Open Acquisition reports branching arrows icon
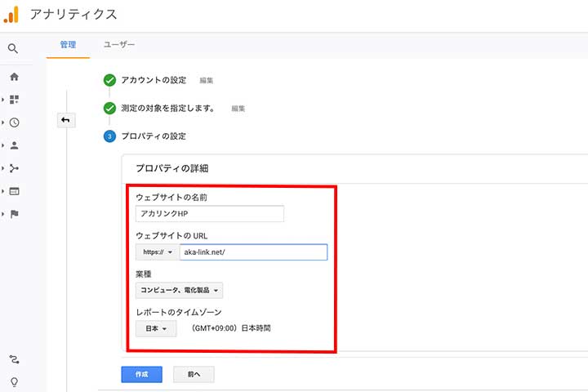This screenshot has width=588, height=392. point(14,168)
